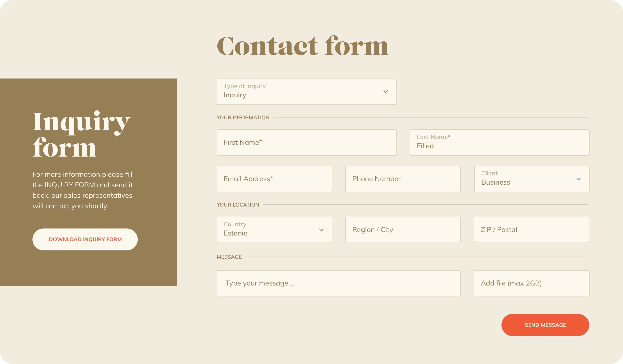
Task: Focus the Phone Number input
Action: [x=403, y=179]
